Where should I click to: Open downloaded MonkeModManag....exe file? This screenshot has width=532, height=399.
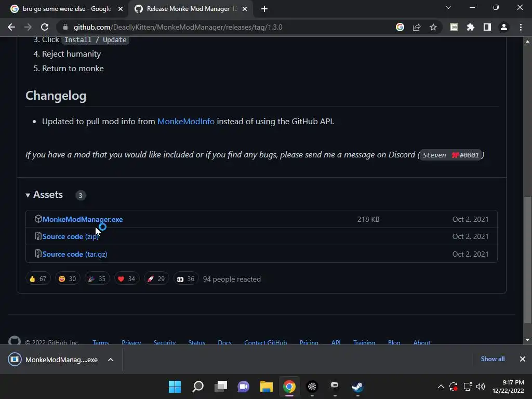53,360
